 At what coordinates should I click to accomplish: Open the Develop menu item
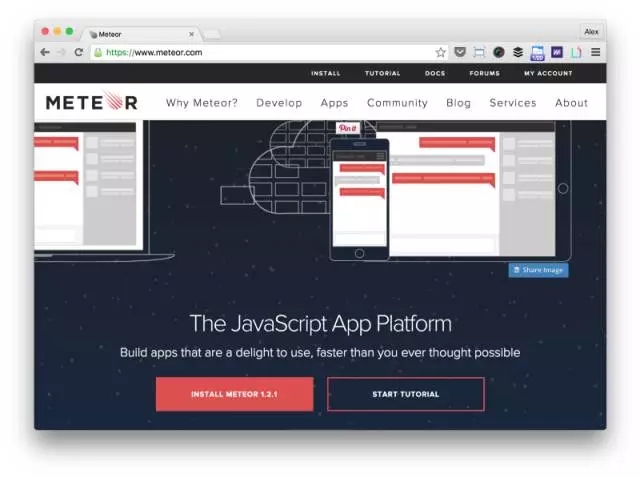[x=279, y=103]
